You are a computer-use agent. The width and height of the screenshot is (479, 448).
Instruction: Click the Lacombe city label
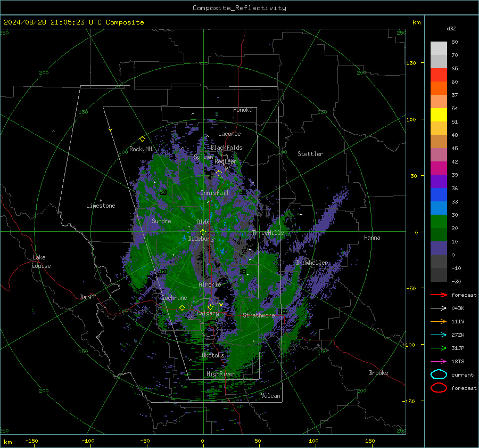(x=229, y=134)
